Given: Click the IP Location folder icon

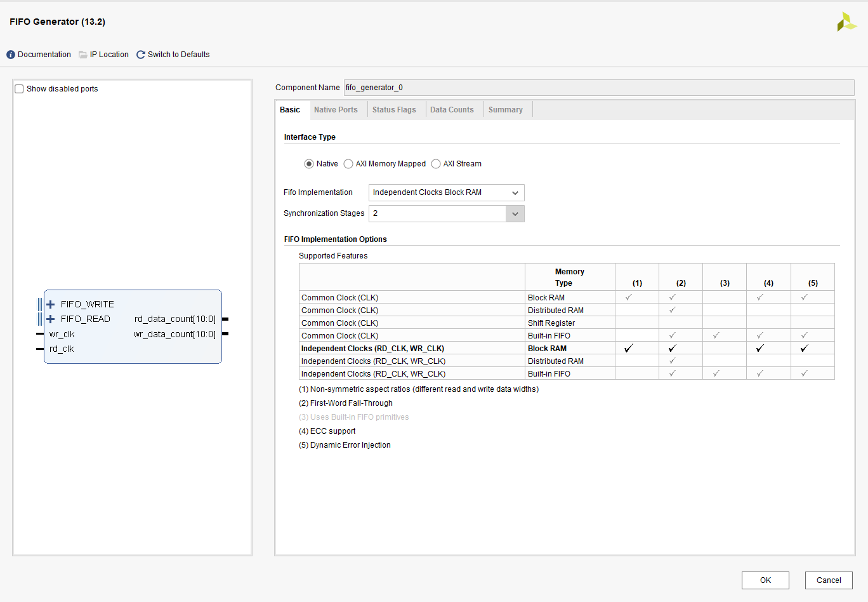Looking at the screenshot, I should 83,55.
